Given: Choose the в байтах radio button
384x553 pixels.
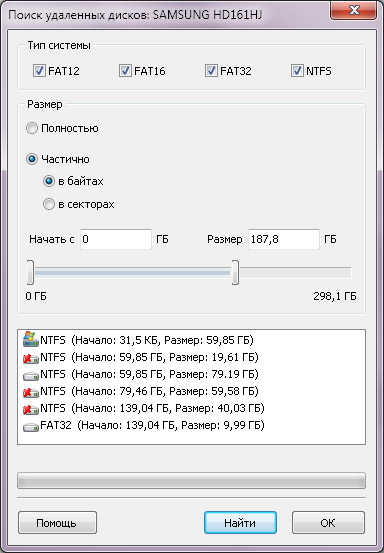Looking at the screenshot, I should pos(49,181).
